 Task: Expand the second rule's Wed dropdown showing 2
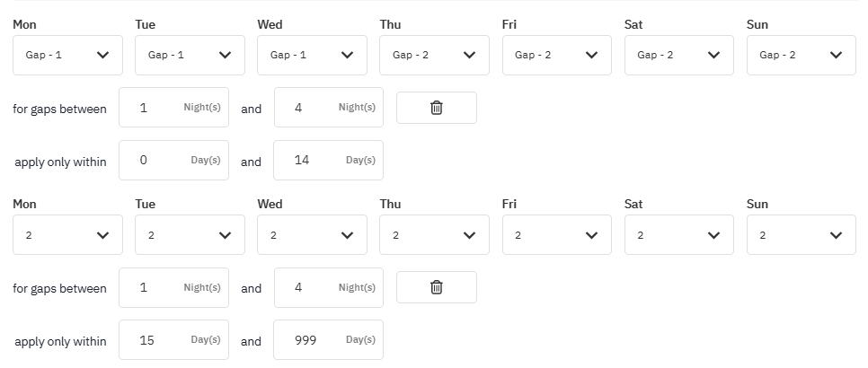312,235
